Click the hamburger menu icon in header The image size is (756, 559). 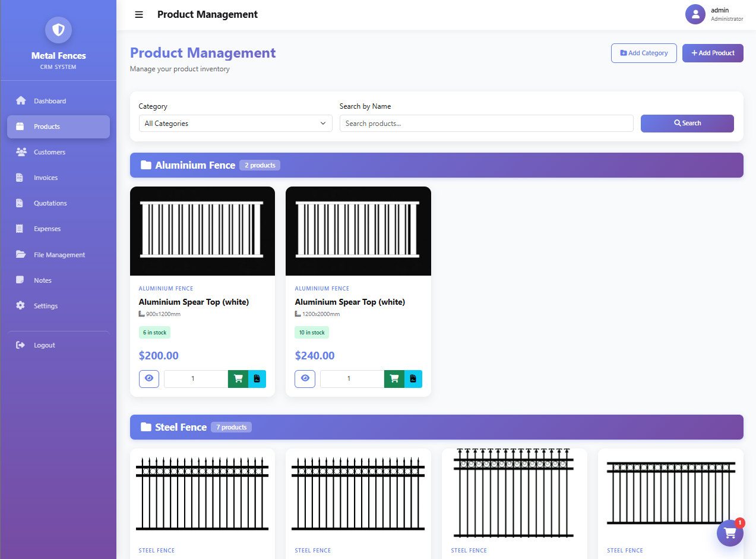pos(139,15)
